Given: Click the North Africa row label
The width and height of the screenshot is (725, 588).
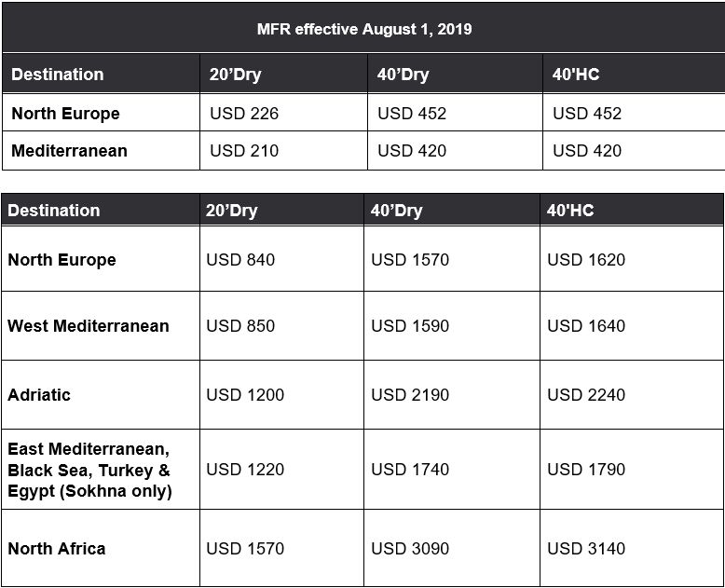Looking at the screenshot, I should [x=57, y=549].
